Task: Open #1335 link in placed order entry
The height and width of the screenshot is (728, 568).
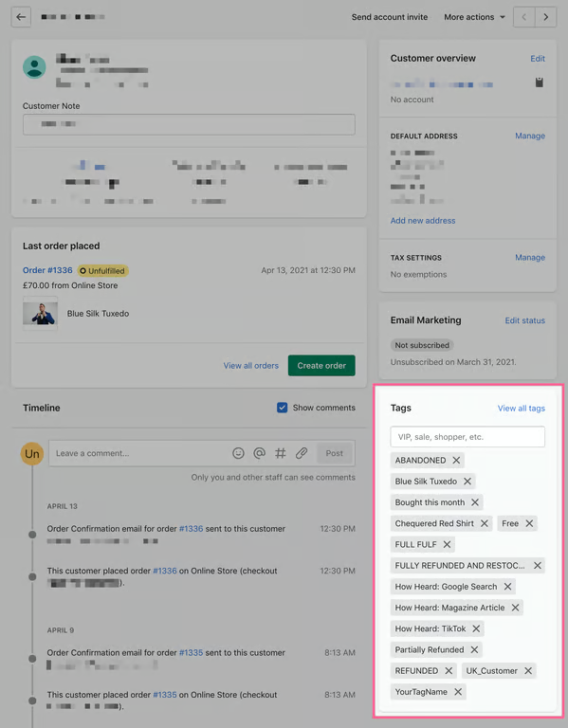Action: (x=165, y=695)
